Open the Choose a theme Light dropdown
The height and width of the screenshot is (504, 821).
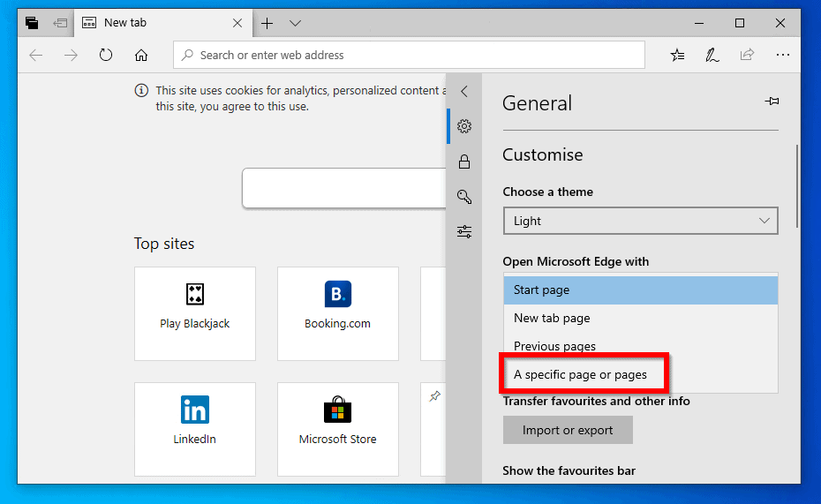[640, 221]
